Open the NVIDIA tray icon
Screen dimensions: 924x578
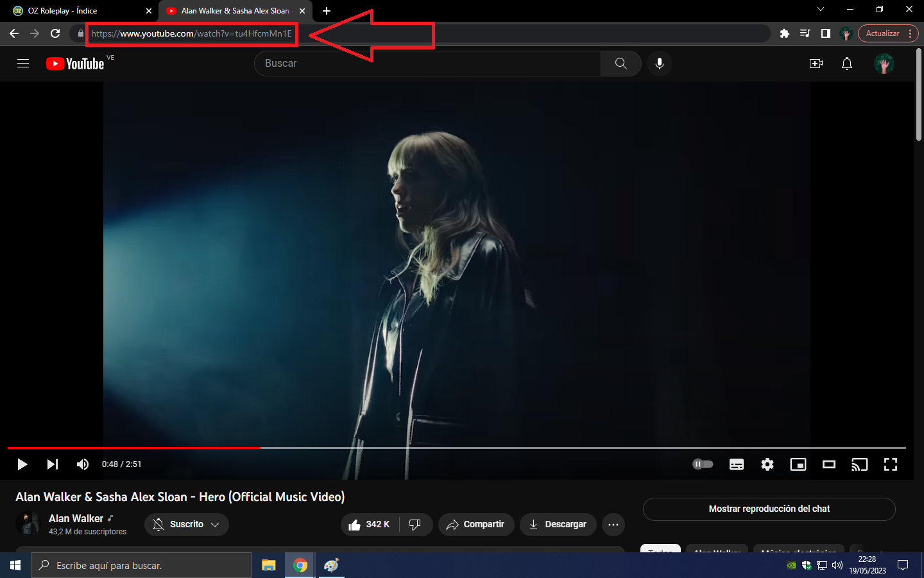(791, 565)
